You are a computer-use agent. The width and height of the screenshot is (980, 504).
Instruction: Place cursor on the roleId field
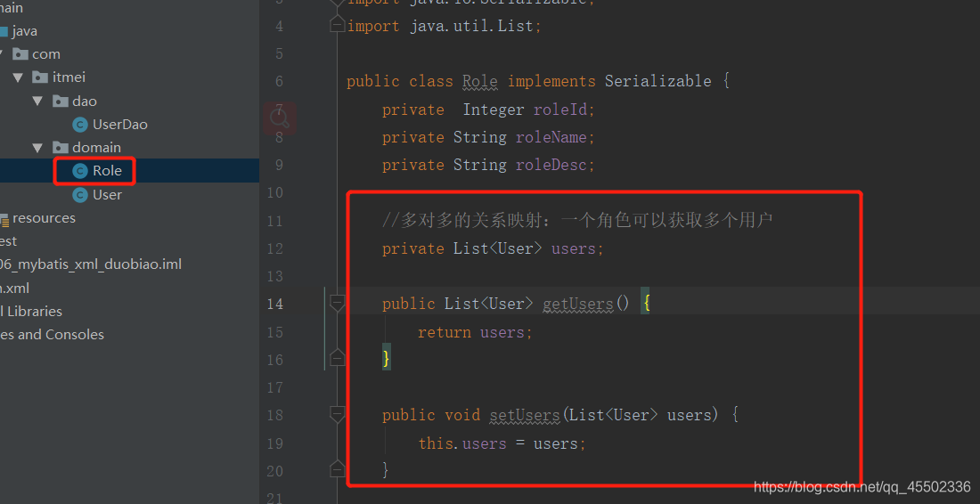tap(560, 110)
